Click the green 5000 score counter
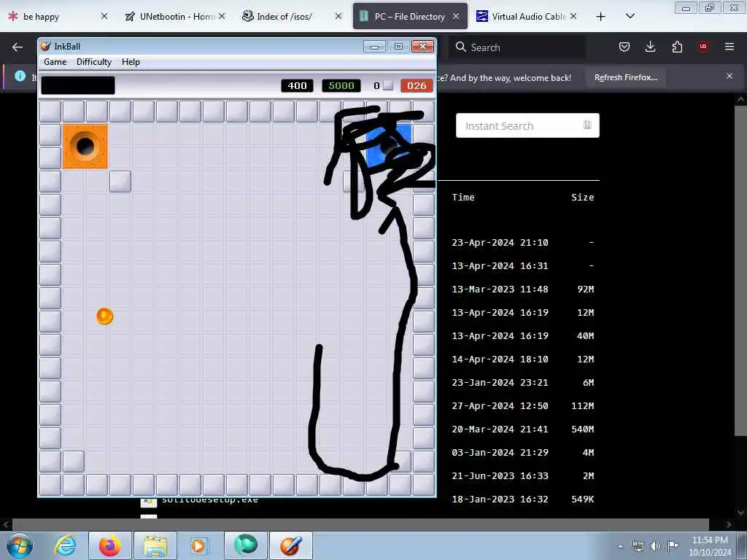Viewport: 747px width, 560px height. coord(341,86)
